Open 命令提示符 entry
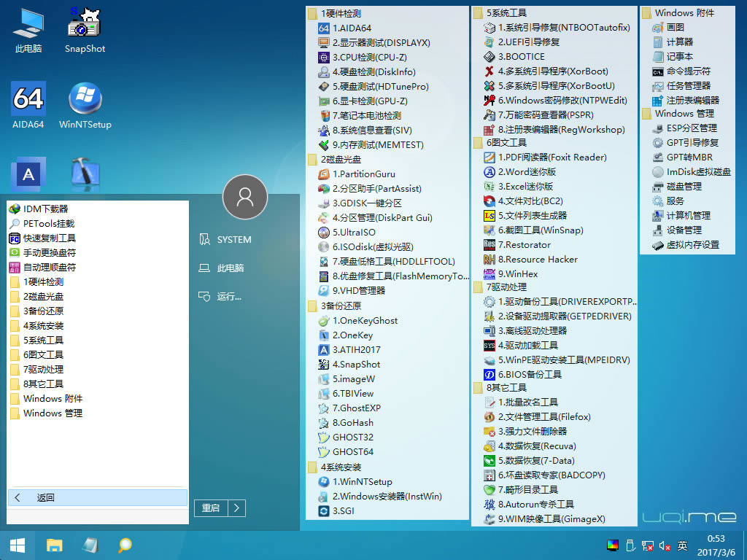This screenshot has width=747, height=560. pos(681,71)
